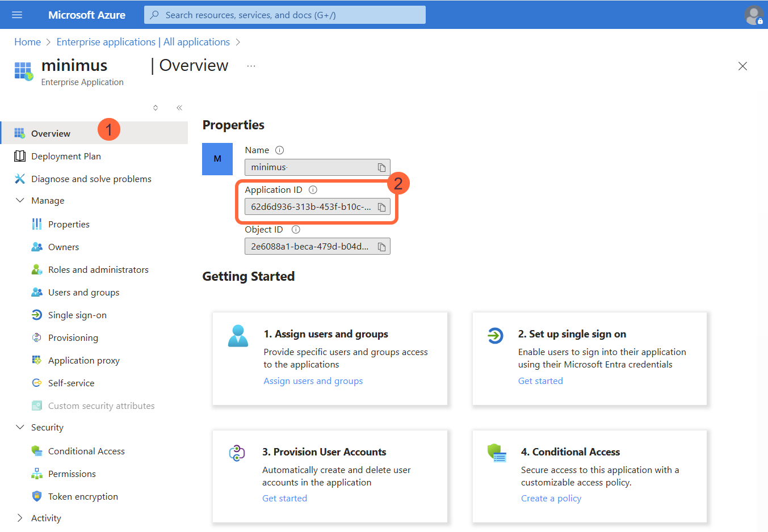Collapse the Security section
This screenshot has height=532, width=768.
point(20,427)
